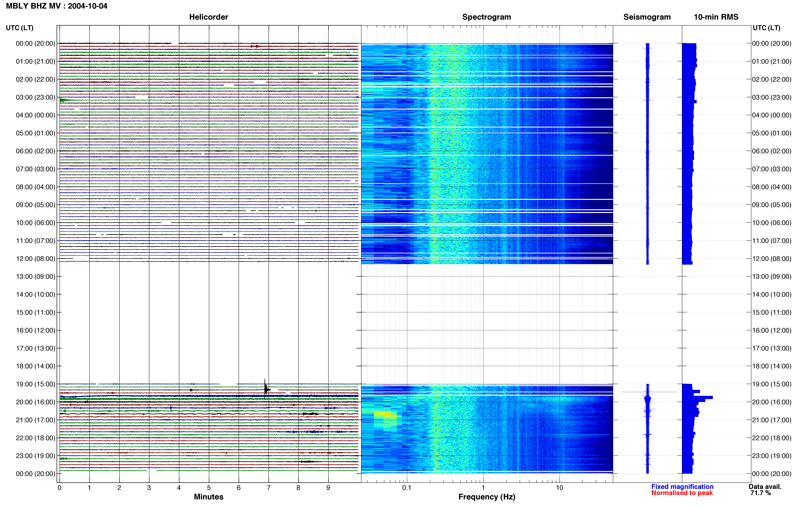Click '20:00 (16:00)' on the left axis
Screen dimensions: 812x508
[x=36, y=402]
